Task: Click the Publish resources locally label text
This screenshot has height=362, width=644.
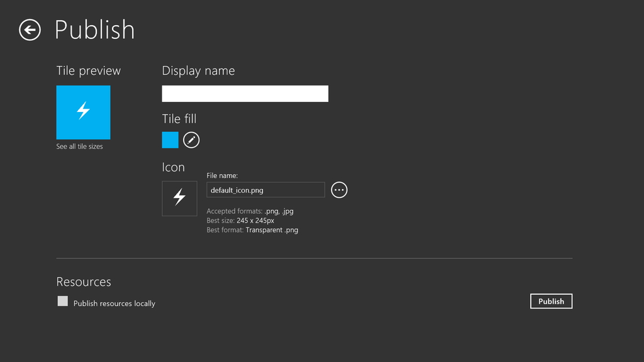Action: pos(114,304)
